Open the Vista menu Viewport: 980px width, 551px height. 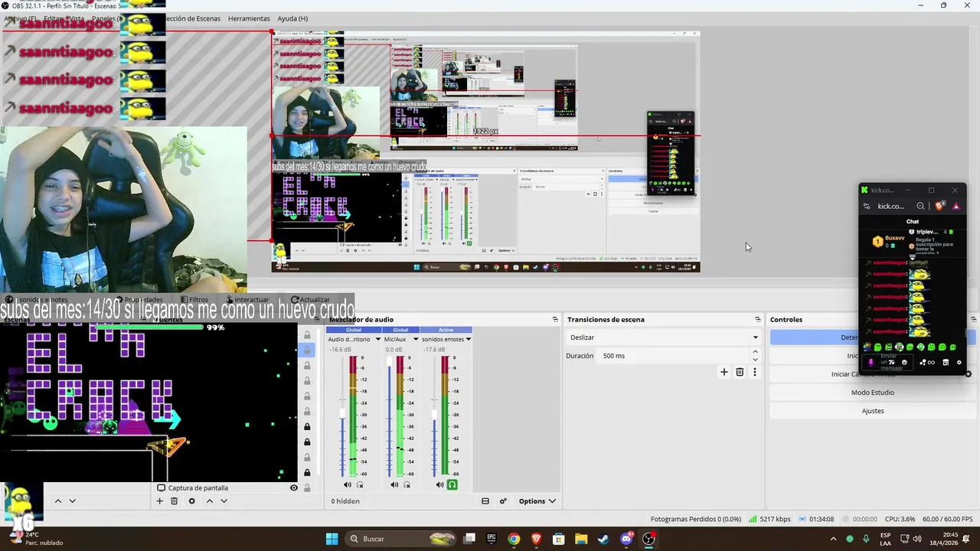point(76,18)
